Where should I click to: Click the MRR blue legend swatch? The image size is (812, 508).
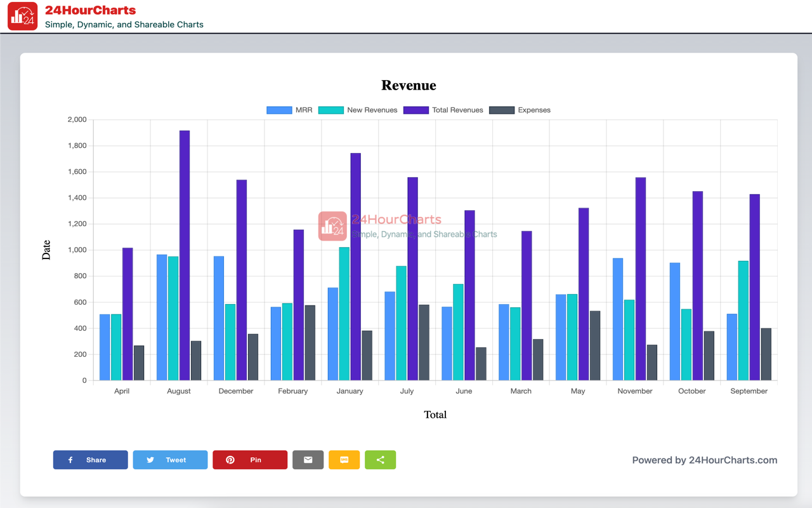click(279, 110)
